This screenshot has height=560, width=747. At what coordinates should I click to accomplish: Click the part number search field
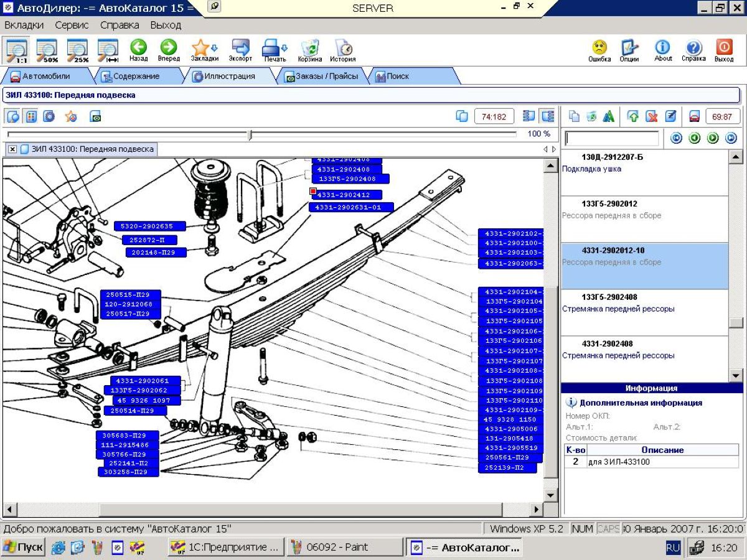(611, 138)
